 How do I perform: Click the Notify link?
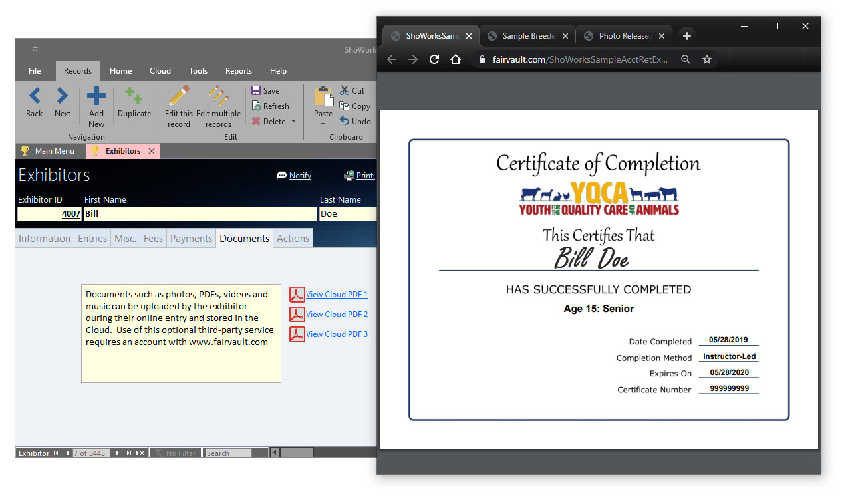click(x=300, y=176)
